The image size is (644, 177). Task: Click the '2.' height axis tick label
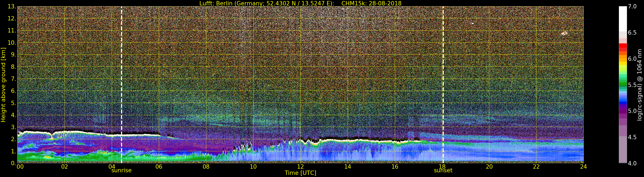tap(14, 139)
